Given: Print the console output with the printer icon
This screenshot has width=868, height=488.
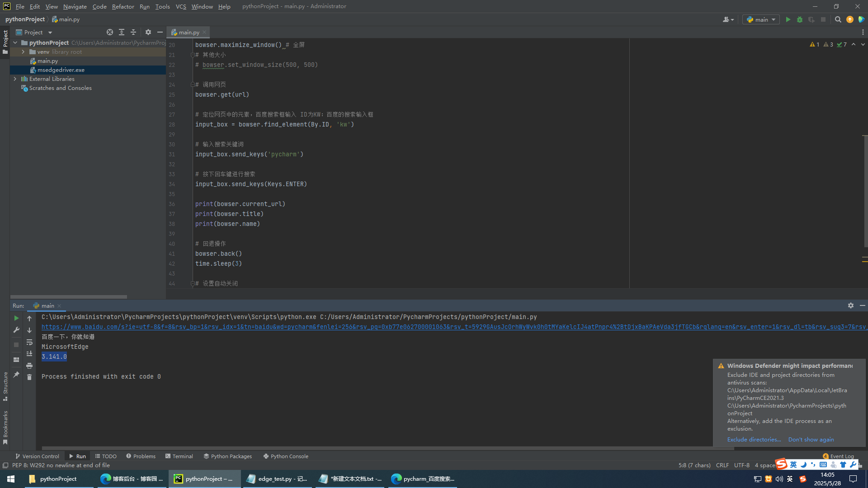Looking at the screenshot, I should pos(29,366).
